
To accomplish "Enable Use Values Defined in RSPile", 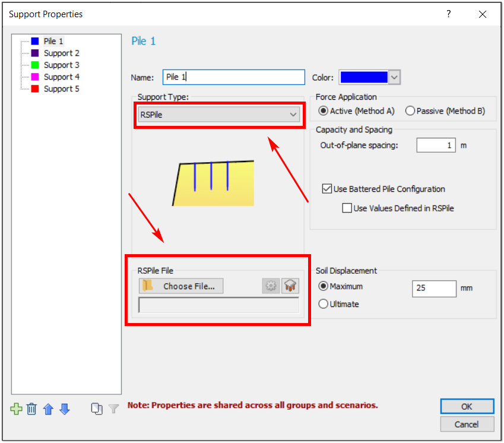I will pyautogui.click(x=347, y=208).
